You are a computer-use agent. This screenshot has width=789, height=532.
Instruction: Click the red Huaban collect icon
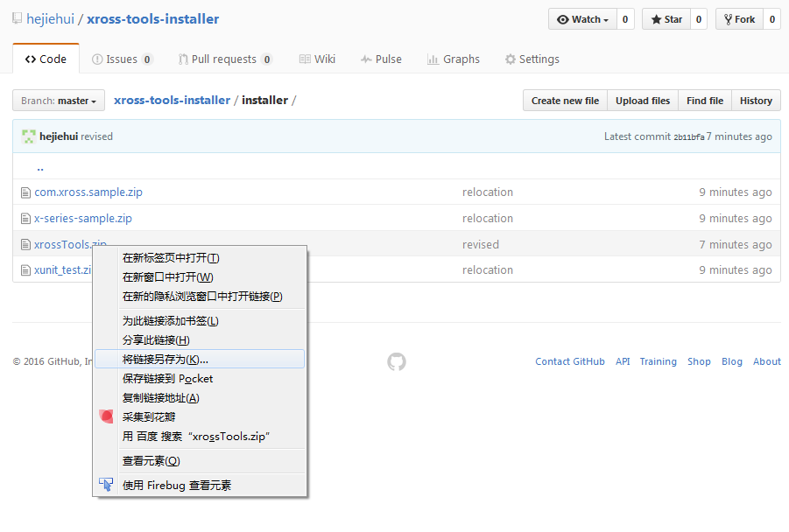point(106,417)
